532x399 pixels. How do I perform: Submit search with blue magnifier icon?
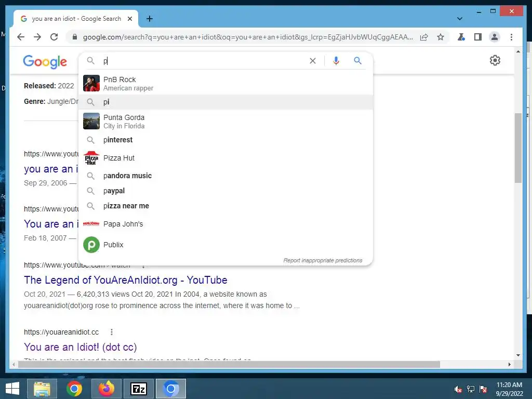tap(357, 61)
